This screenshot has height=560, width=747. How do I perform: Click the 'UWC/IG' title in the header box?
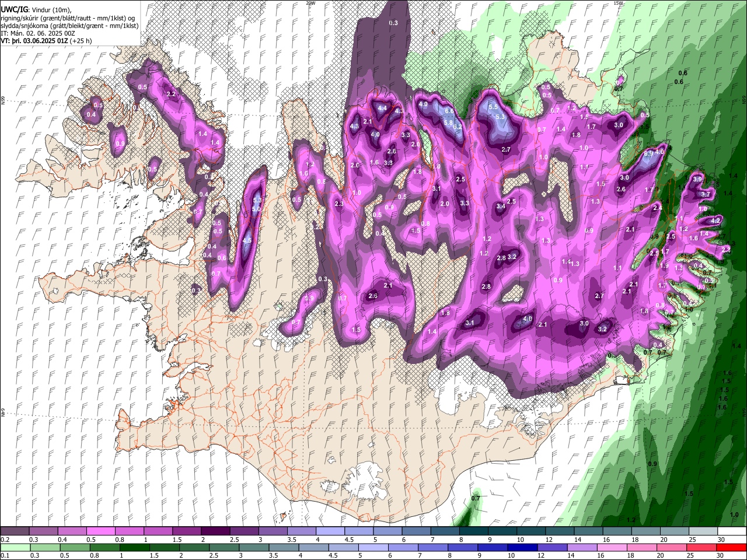click(x=14, y=10)
